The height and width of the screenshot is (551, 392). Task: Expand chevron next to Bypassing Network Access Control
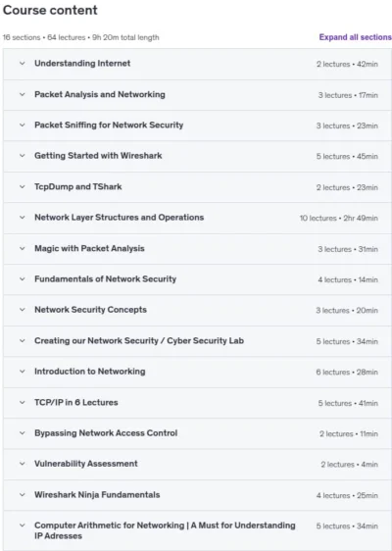(23, 433)
